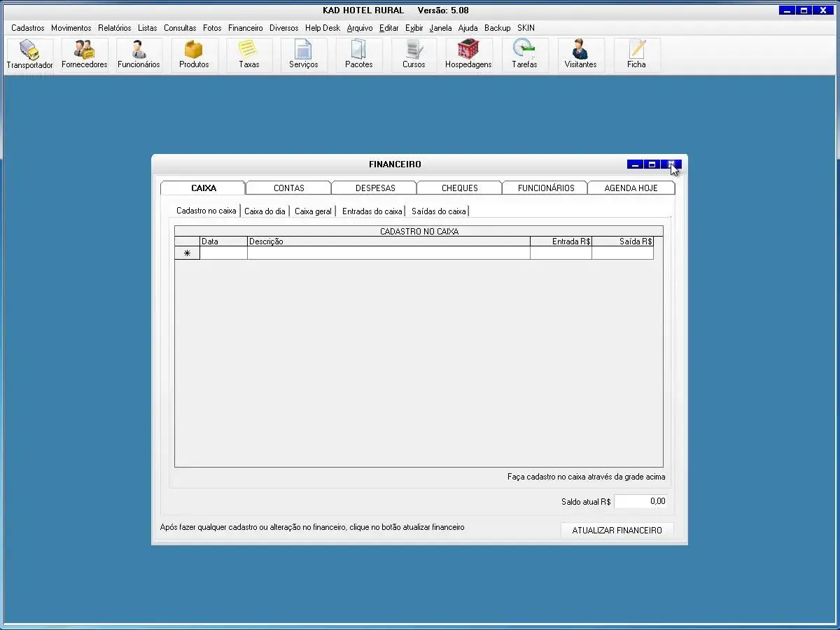Open the Fotos menu
Viewport: 840px width, 630px height.
[x=212, y=28]
